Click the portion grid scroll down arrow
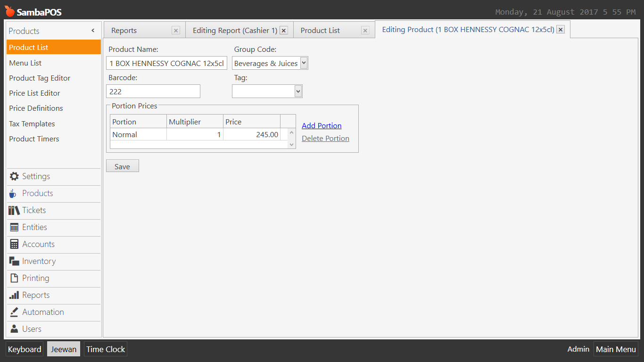 [292, 144]
